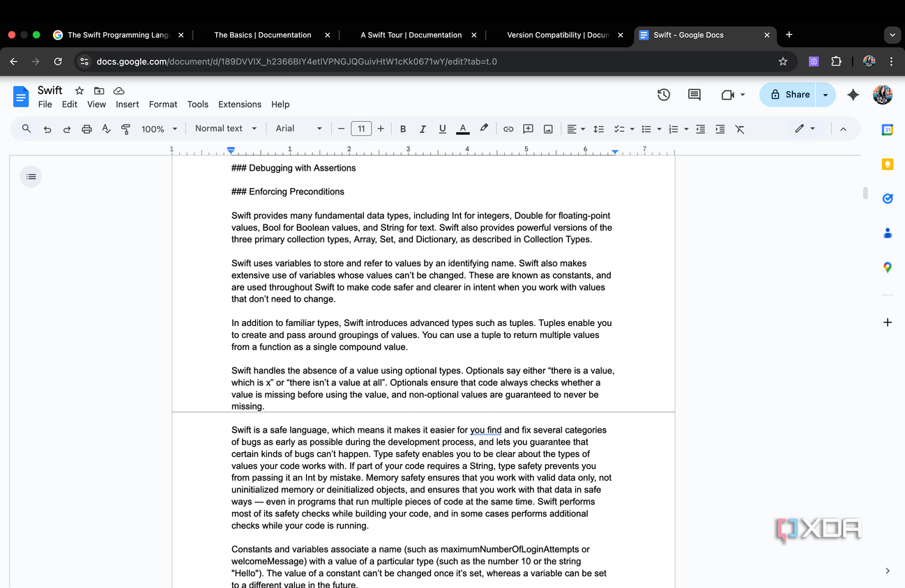Open the Arial font dropdown
The height and width of the screenshot is (588, 905).
pos(299,128)
